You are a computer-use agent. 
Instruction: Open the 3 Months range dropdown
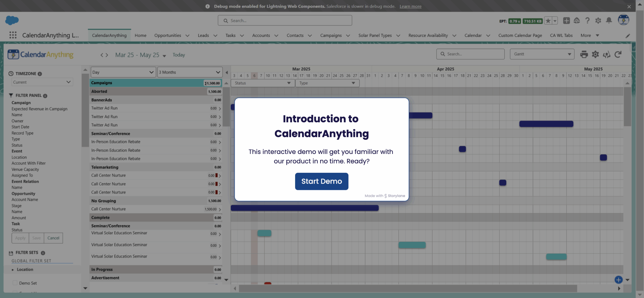pyautogui.click(x=190, y=72)
